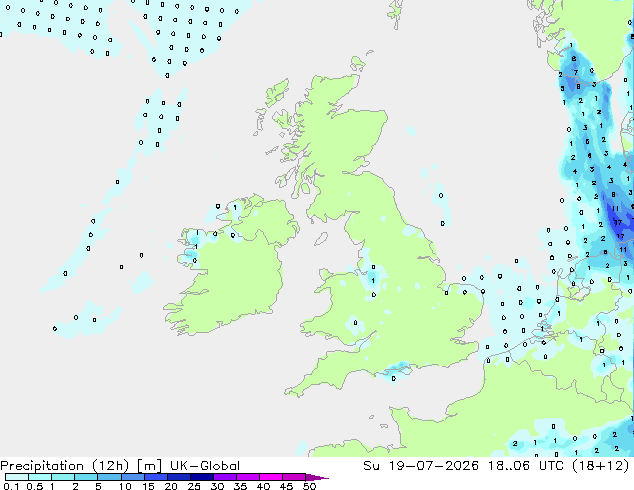634x490 pixels.
Task: Select the 30 to 35 purple swatch
Action: 224,477
